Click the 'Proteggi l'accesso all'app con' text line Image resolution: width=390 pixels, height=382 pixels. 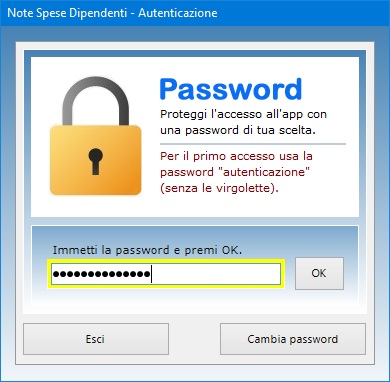243,114
